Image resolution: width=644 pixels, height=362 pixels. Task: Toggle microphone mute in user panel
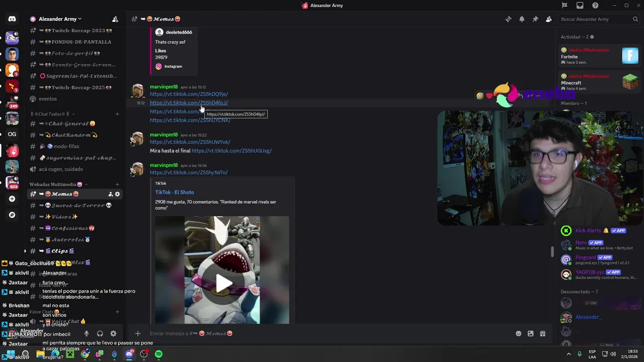87,333
